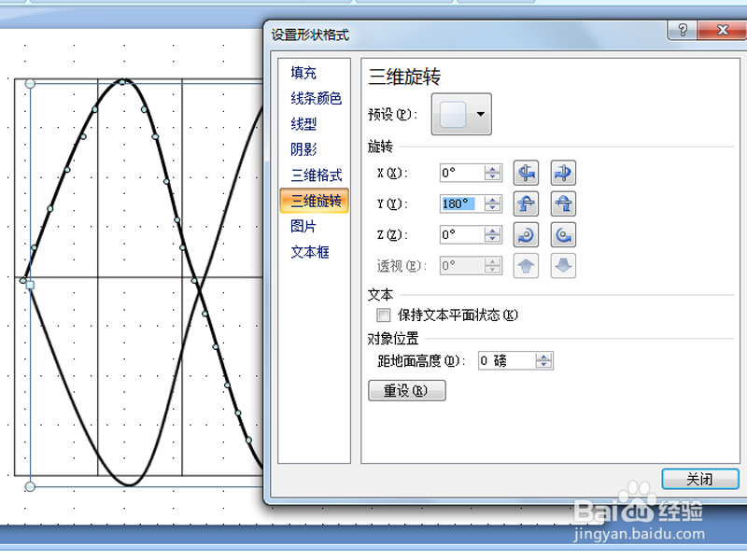Click the 关闭 button to close
This screenshot has width=747, height=560.
pos(699,479)
